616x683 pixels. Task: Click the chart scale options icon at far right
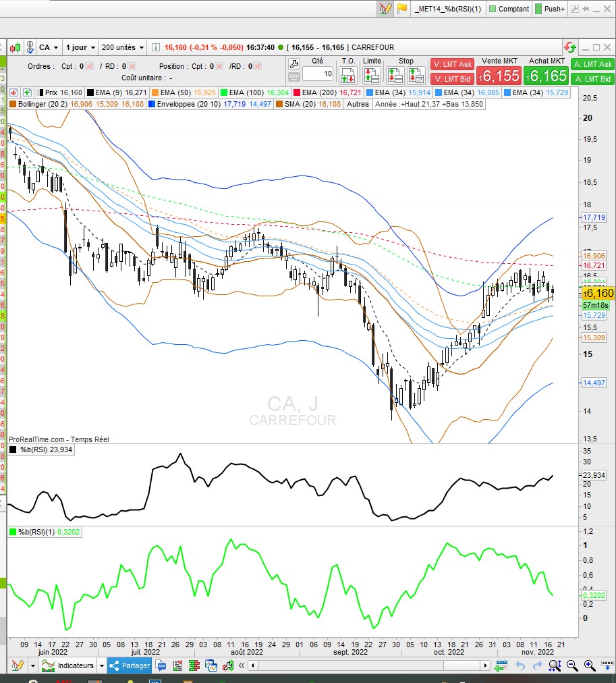(607, 665)
